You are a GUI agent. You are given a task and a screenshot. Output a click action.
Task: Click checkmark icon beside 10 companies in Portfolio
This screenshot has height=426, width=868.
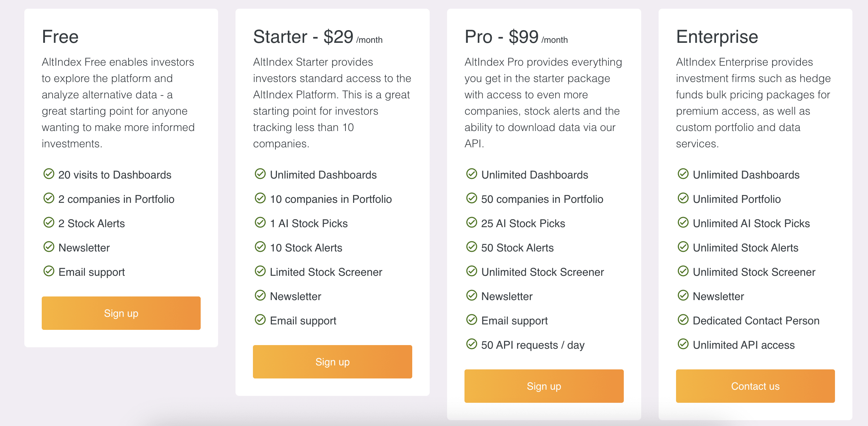[x=260, y=198]
